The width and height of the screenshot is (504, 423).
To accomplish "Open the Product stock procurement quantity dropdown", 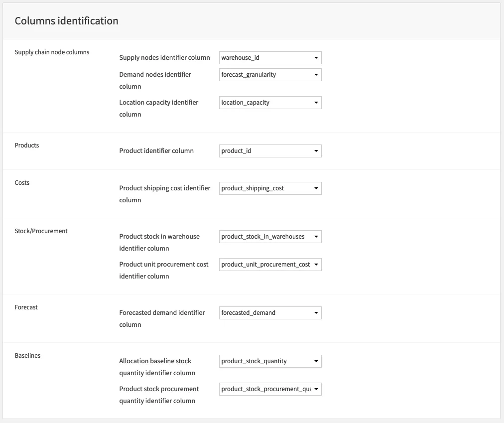I will [x=270, y=389].
